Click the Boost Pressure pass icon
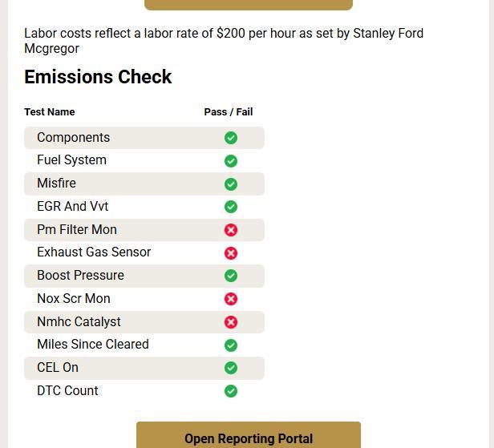 [x=231, y=276]
